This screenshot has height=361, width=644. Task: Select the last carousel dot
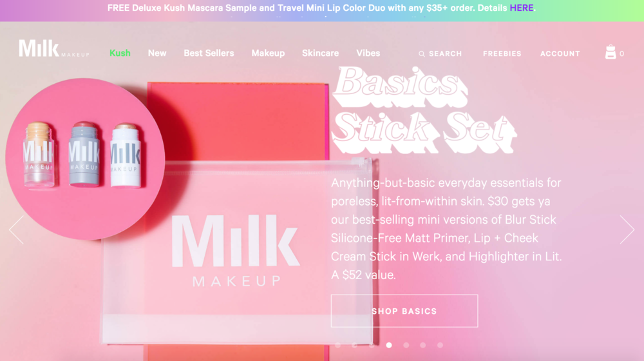point(440,346)
